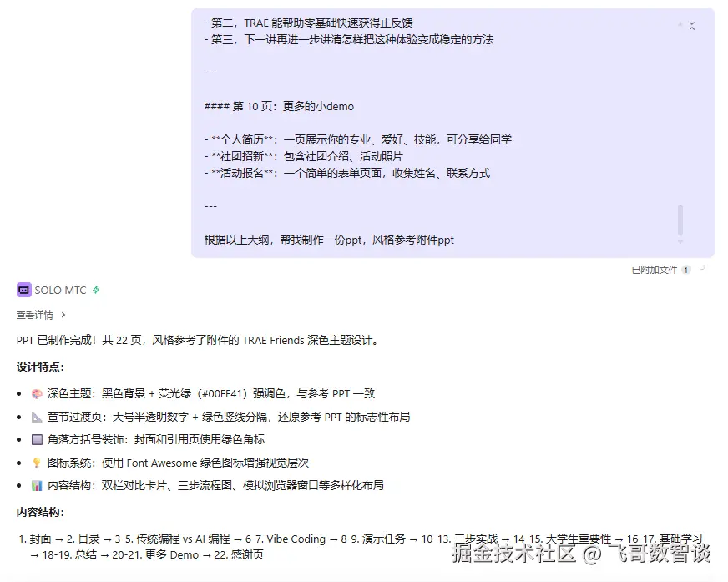Click '22. 感谢页' in the structure list
This screenshot has height=582, width=728.
(x=239, y=555)
